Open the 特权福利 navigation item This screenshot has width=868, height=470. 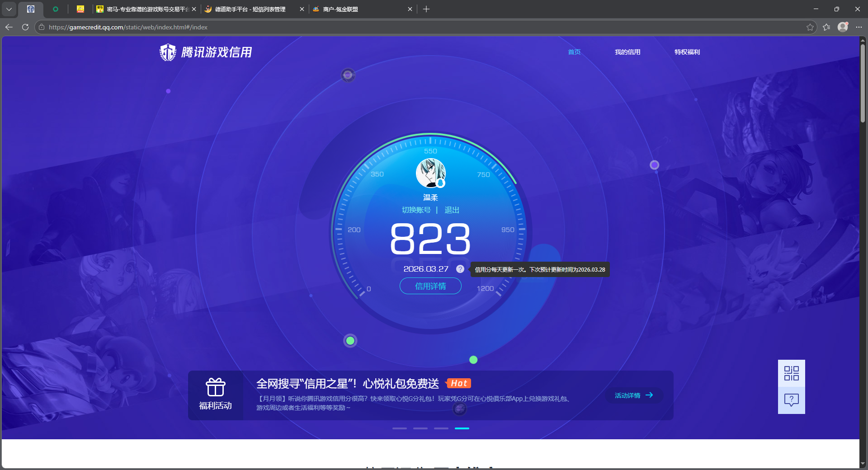pos(687,52)
